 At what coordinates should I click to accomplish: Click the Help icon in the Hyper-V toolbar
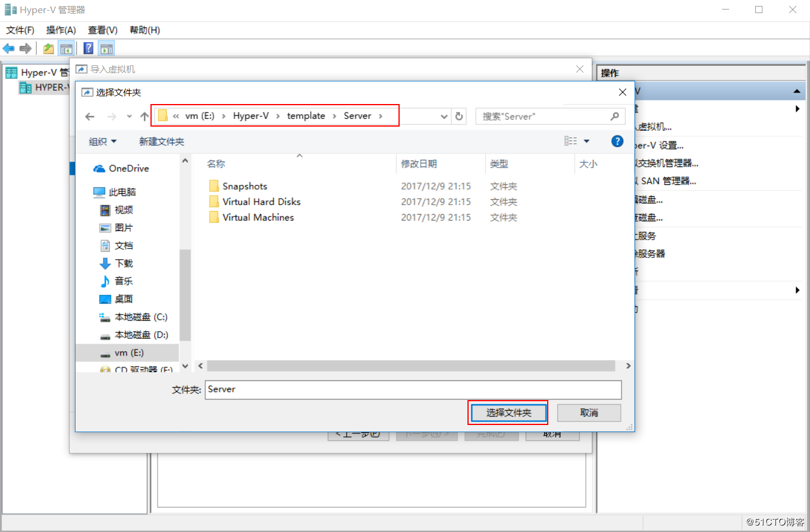88,48
